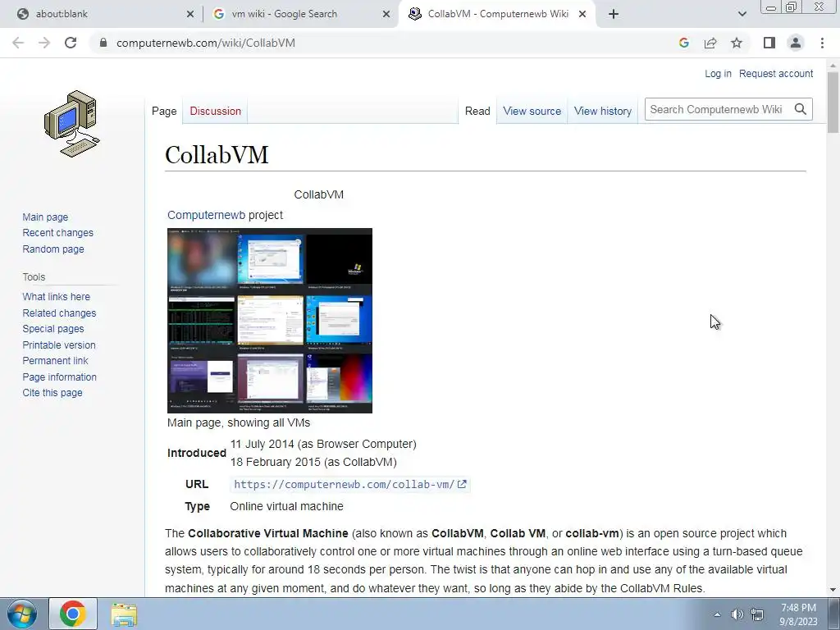Close the vm wiki Google Search tab
Screen dimensions: 840x630
tap(386, 14)
